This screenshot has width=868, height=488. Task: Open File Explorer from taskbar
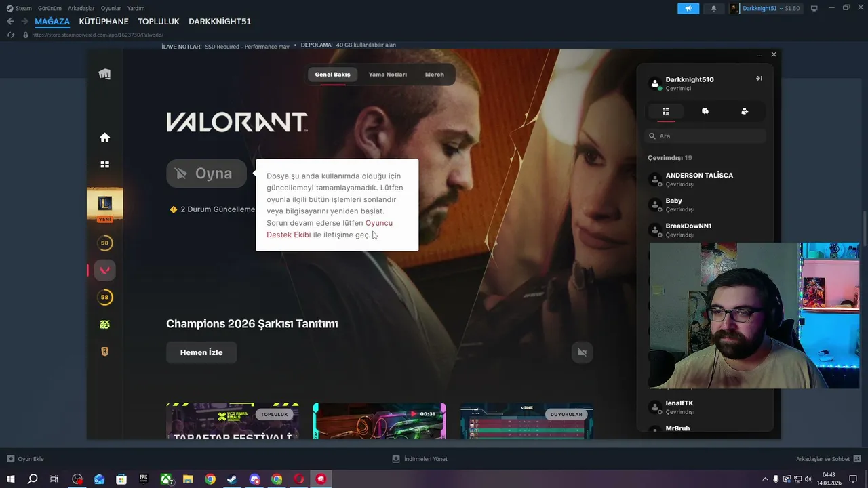pyautogui.click(x=188, y=479)
